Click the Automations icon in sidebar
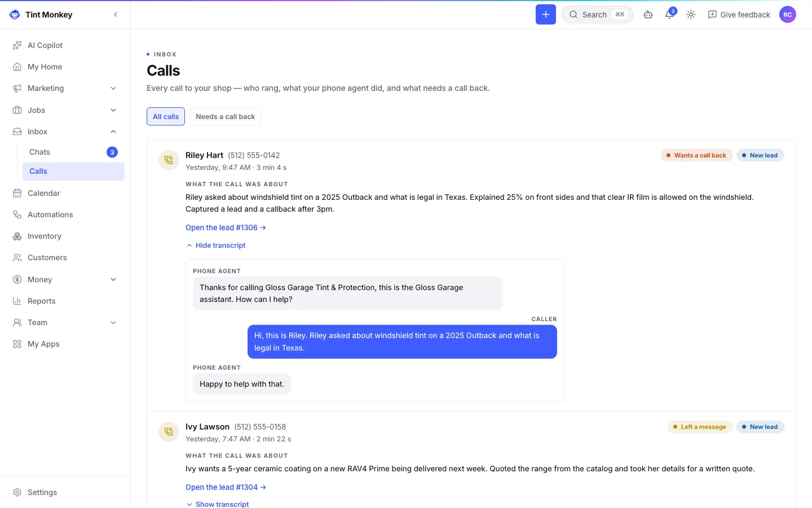Viewport: 812px width, 508px height. (x=17, y=214)
